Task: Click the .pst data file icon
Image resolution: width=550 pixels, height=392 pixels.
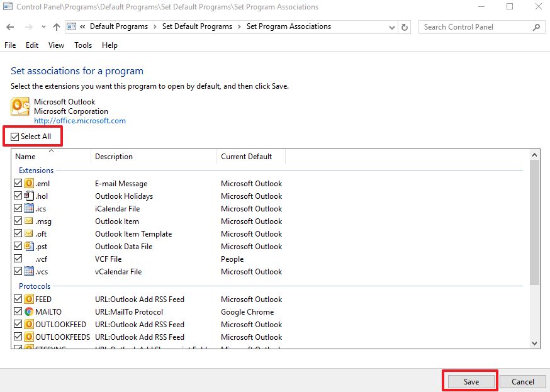Action: pos(29,246)
